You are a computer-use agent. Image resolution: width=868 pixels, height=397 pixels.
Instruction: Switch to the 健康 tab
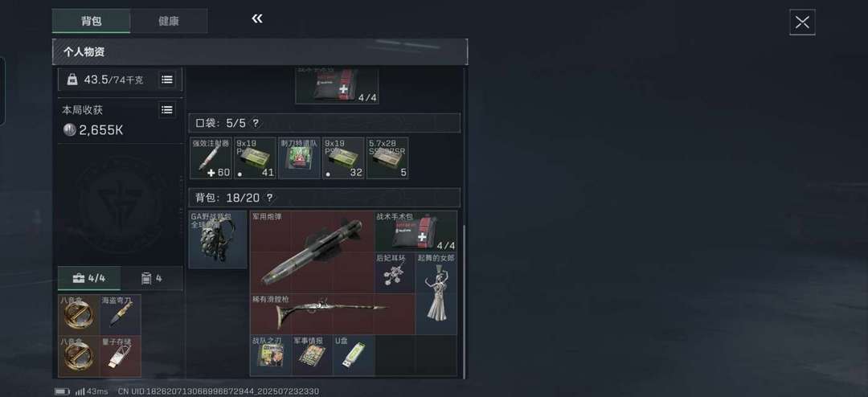coord(169,21)
